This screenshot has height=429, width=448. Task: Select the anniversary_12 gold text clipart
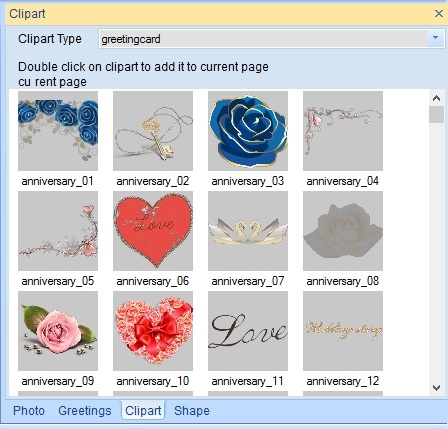[343, 331]
